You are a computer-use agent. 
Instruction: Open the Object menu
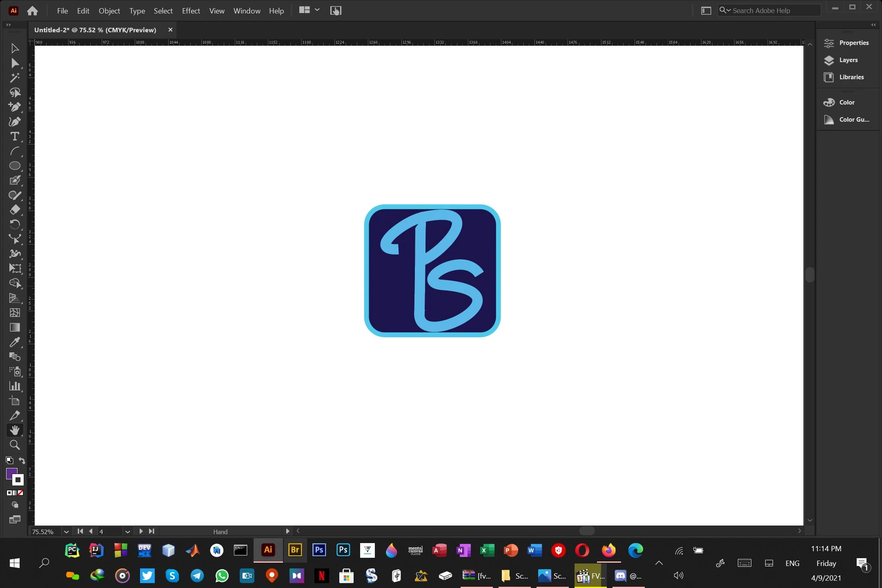point(109,11)
